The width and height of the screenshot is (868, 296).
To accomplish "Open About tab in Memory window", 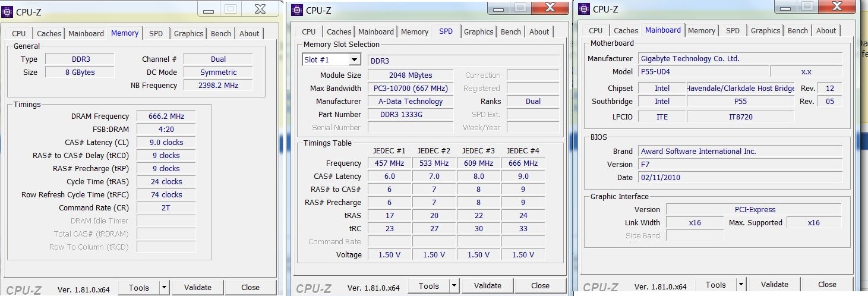I will coord(250,34).
